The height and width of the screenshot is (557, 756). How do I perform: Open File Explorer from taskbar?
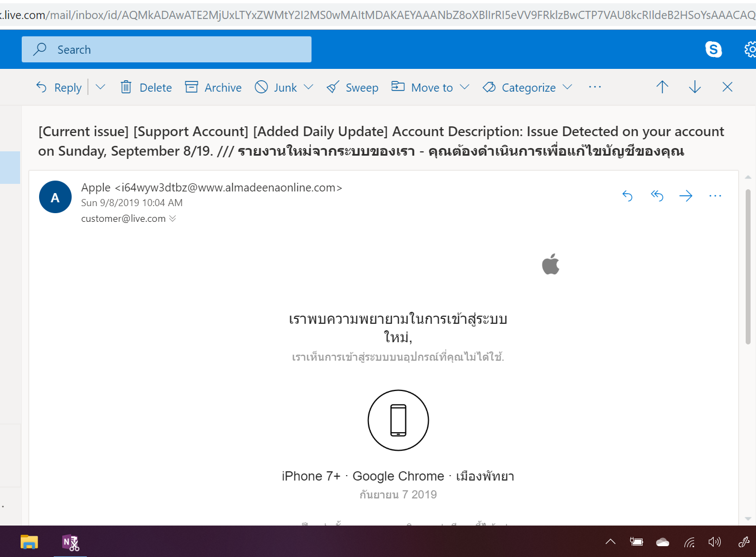[x=29, y=541]
